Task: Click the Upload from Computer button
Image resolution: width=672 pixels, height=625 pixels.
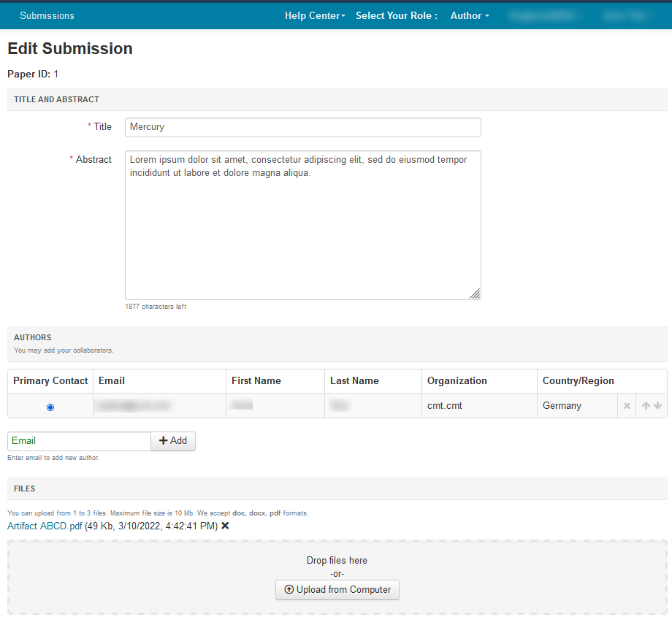Action: click(337, 590)
